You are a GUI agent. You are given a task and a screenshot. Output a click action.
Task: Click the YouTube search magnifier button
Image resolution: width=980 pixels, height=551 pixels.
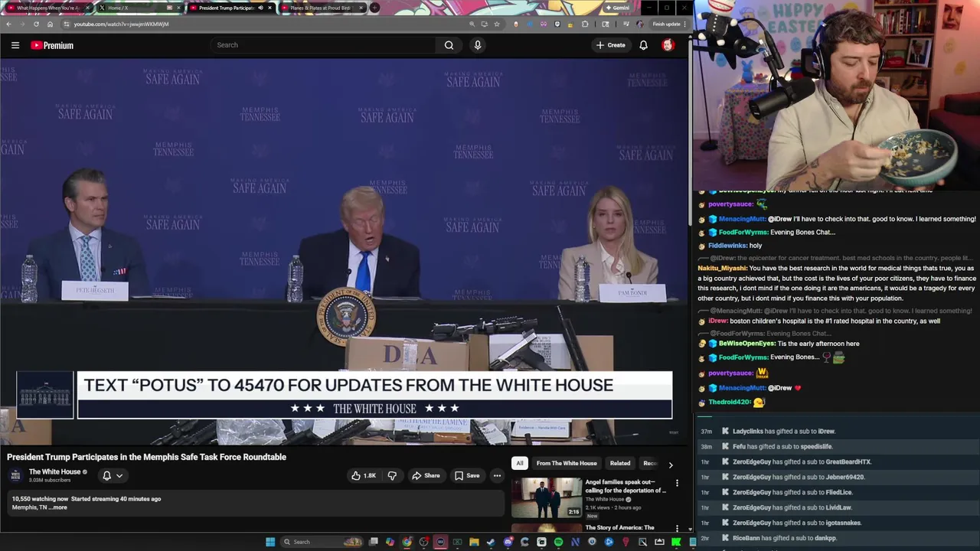[449, 45]
